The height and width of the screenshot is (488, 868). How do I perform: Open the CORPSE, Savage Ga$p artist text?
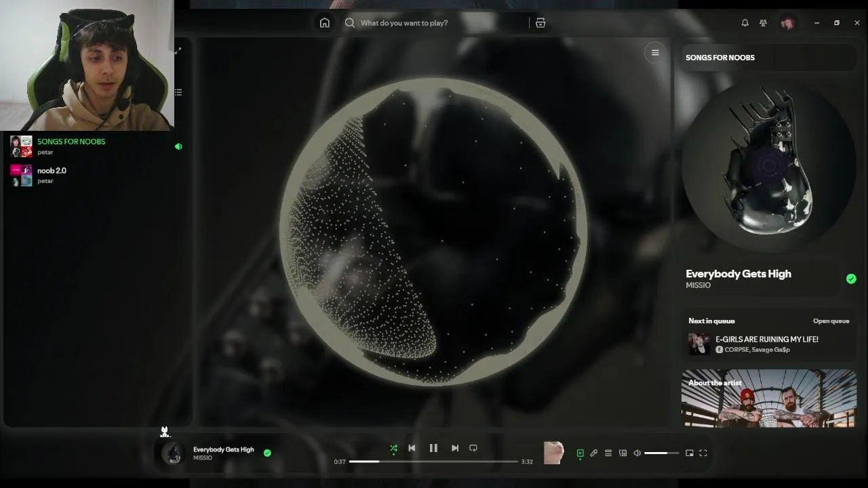pyautogui.click(x=757, y=350)
